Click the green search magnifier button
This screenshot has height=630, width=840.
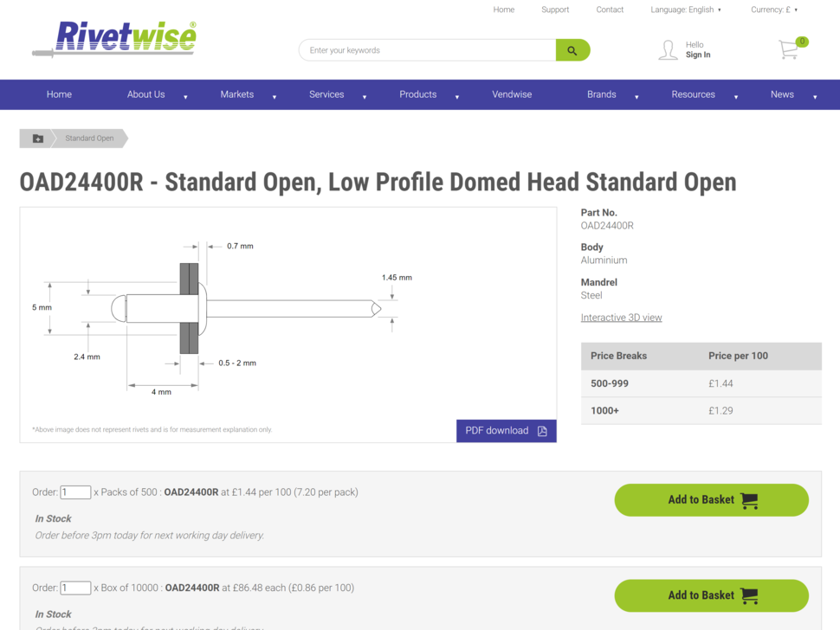pos(572,50)
